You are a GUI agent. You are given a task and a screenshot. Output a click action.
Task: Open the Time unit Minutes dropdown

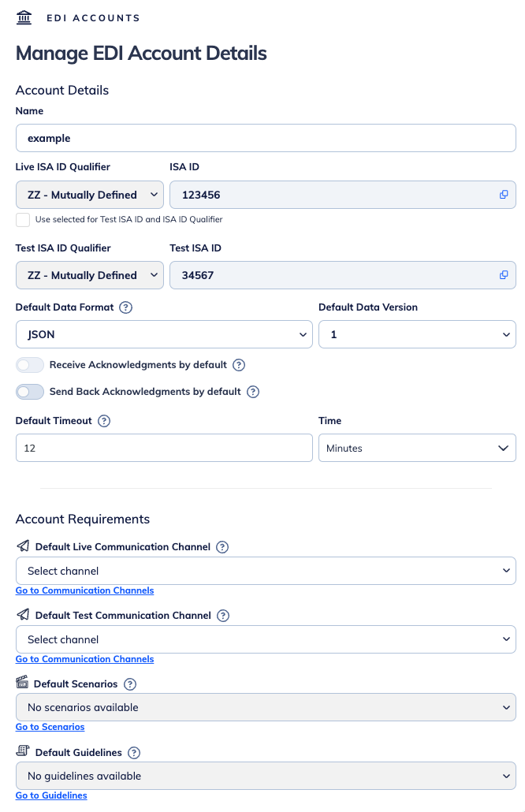417,448
